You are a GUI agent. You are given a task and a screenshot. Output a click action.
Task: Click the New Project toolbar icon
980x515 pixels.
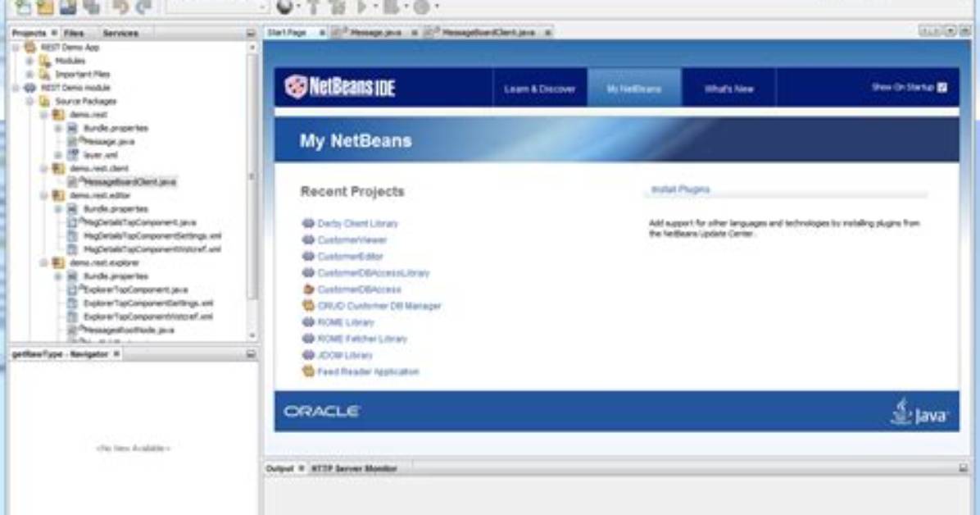pyautogui.click(x=45, y=7)
